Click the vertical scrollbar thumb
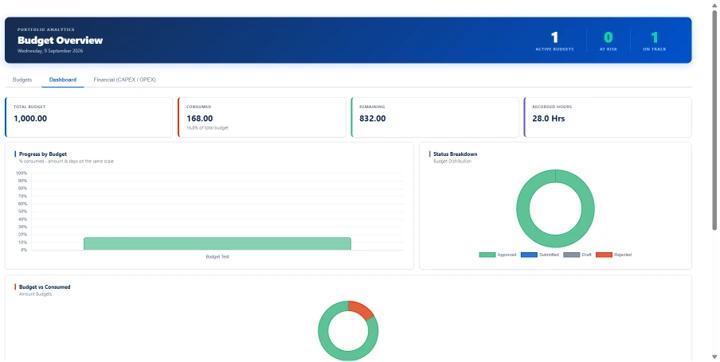720x362 pixels. [x=714, y=119]
